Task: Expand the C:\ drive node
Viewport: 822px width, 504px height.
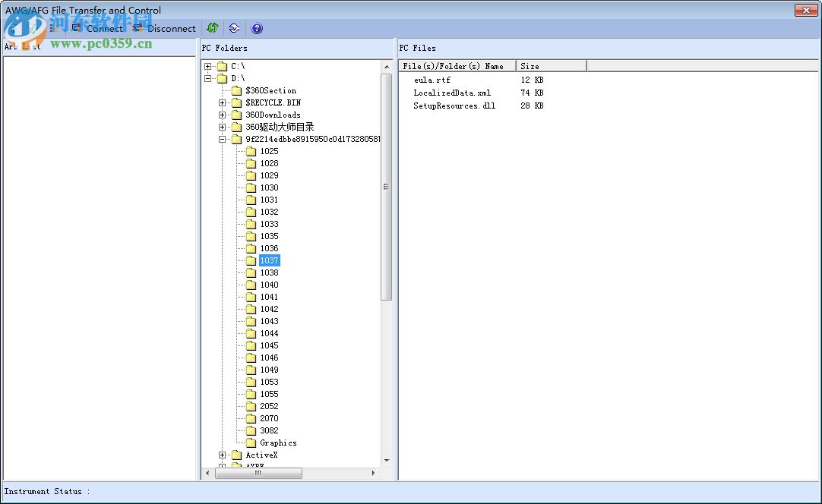Action: click(208, 66)
